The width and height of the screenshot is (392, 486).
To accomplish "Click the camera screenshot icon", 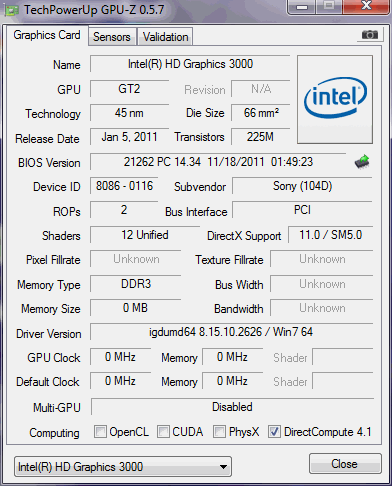I will coord(370,34).
